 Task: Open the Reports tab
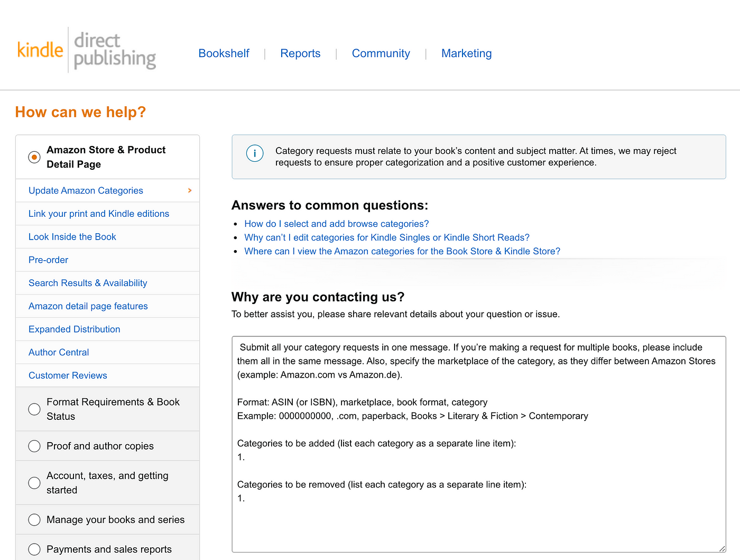300,53
